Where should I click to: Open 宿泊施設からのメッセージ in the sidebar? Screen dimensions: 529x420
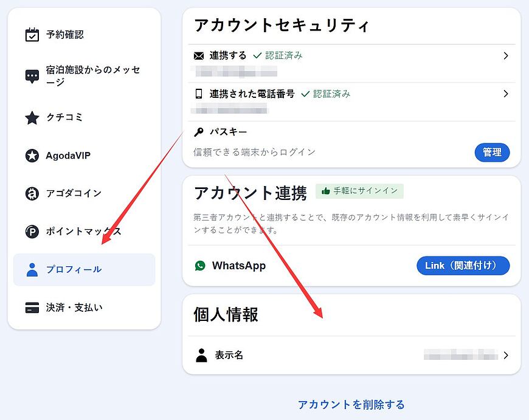tap(84, 76)
